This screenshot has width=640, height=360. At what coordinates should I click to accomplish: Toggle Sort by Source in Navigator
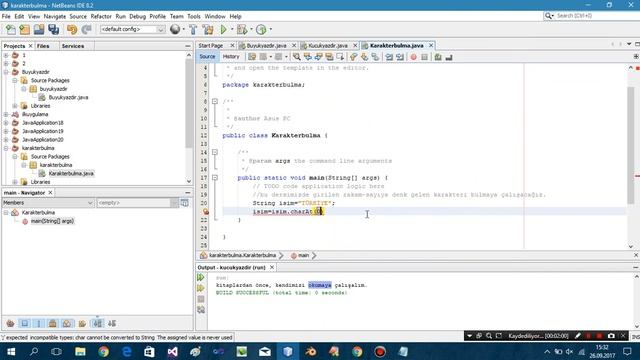[112, 324]
